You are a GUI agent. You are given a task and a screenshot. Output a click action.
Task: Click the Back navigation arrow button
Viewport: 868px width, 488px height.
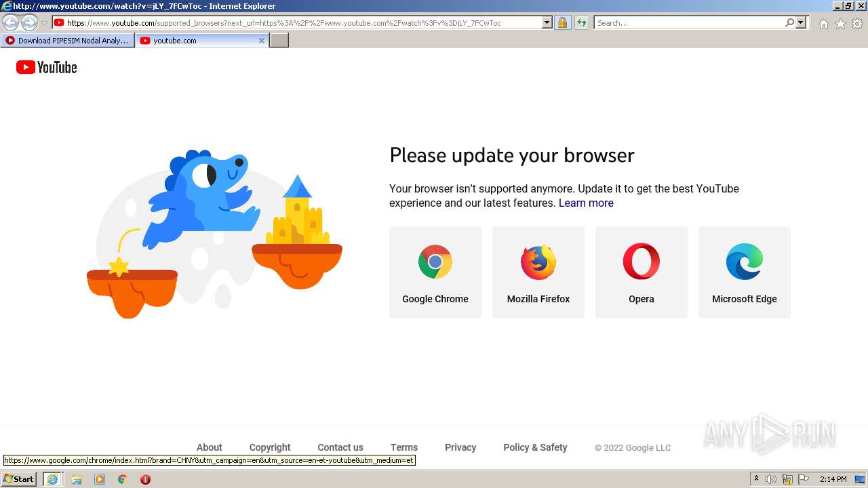(11, 22)
